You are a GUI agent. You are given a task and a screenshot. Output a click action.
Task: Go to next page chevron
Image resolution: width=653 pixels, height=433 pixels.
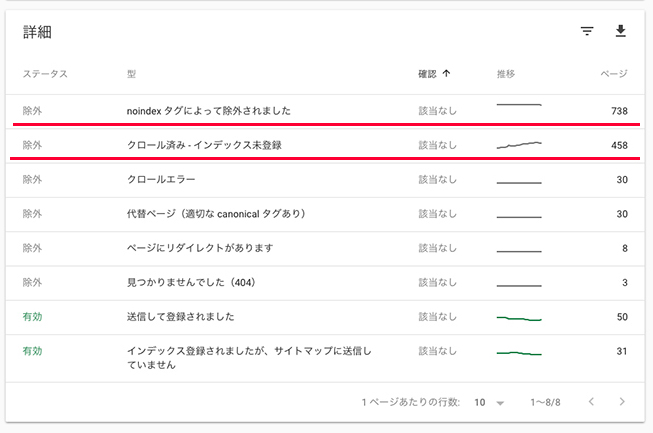[622, 402]
